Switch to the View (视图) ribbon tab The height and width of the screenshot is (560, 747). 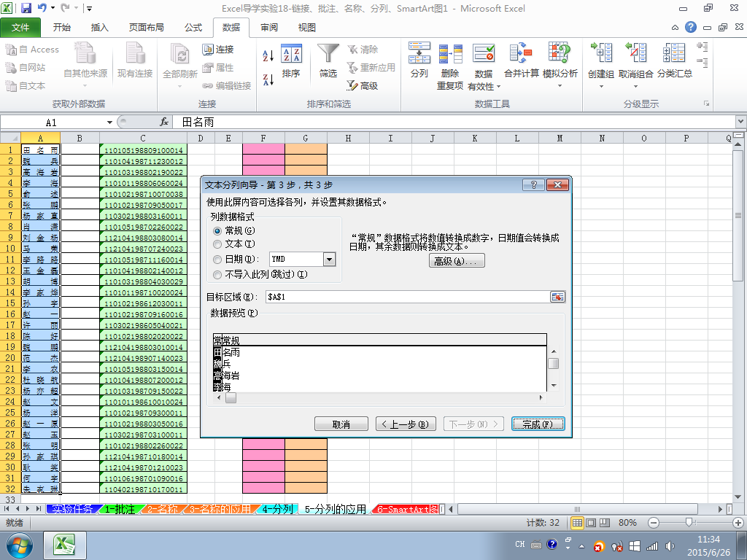click(x=307, y=28)
